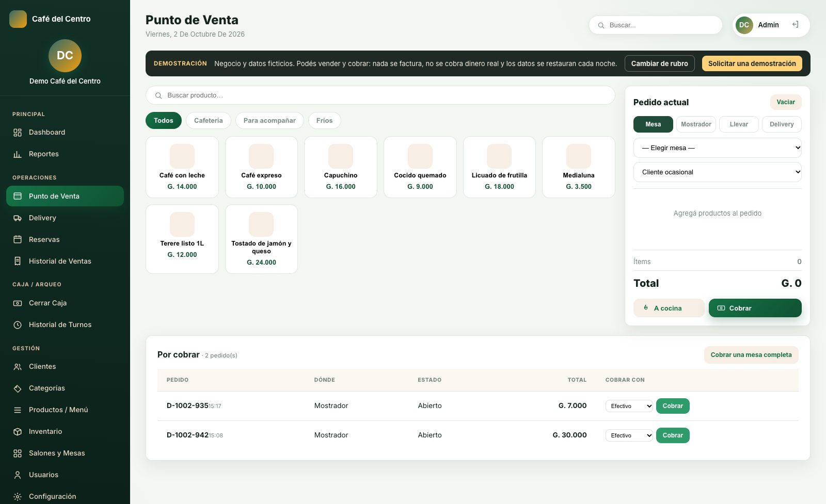Screen dimensions: 826x504
Task: Click the Historial de Ventas receipt icon
Action: pos(18,262)
